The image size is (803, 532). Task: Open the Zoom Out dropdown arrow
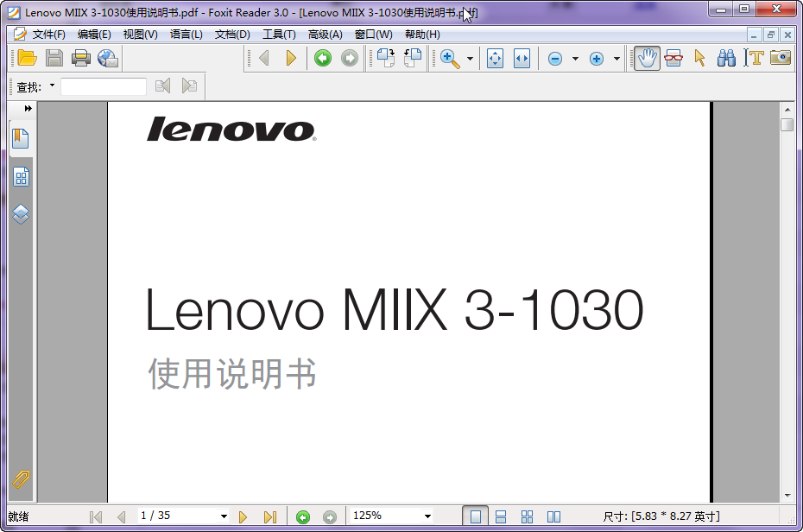pyautogui.click(x=575, y=59)
